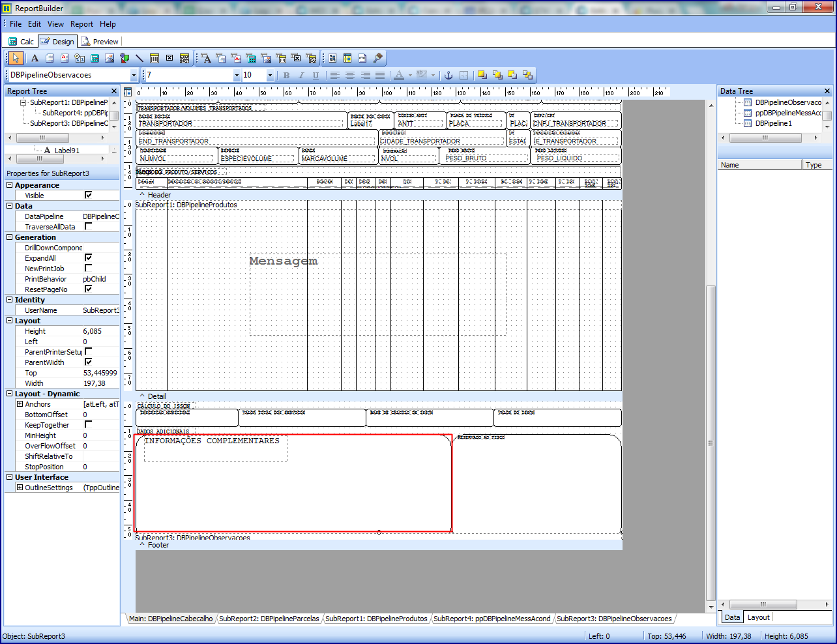
Task: Open the Report menu
Action: click(81, 24)
